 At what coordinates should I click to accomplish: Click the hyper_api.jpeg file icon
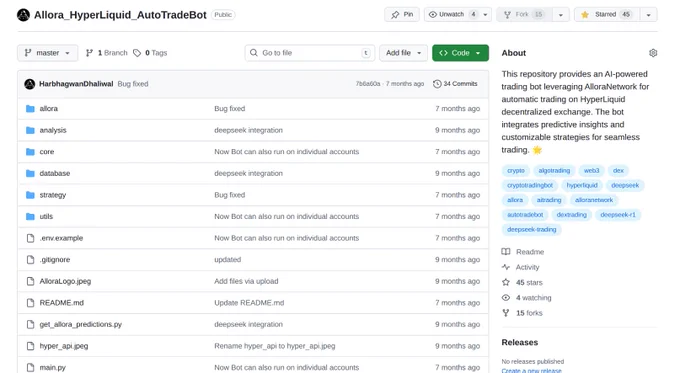30,346
